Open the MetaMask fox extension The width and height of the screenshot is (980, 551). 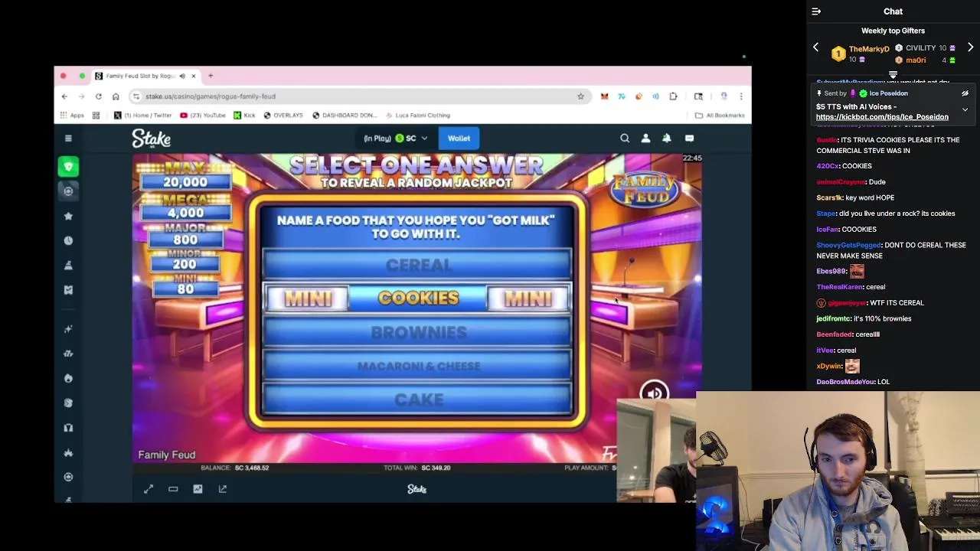coord(604,96)
